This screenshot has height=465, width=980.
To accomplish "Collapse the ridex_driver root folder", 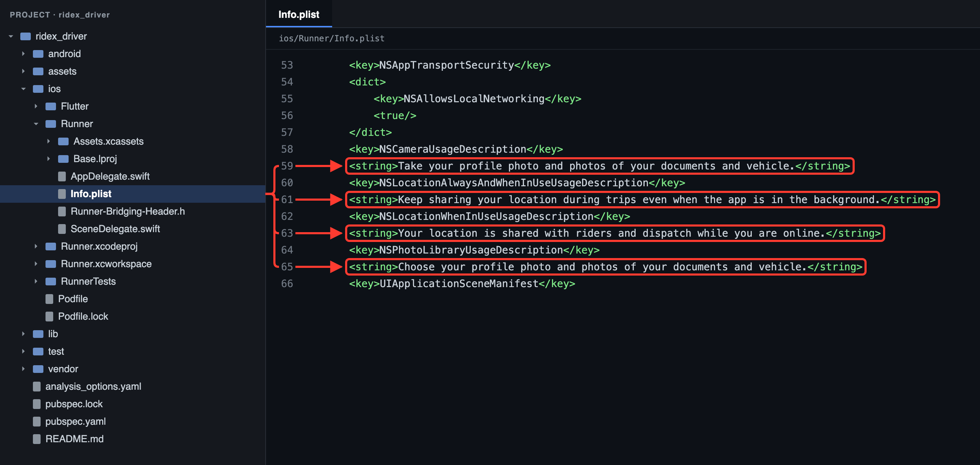I will click(11, 36).
